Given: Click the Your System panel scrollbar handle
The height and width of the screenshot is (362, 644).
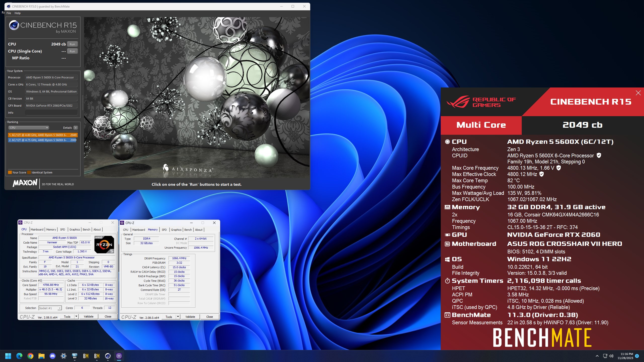Looking at the screenshot, I should coord(83,103).
